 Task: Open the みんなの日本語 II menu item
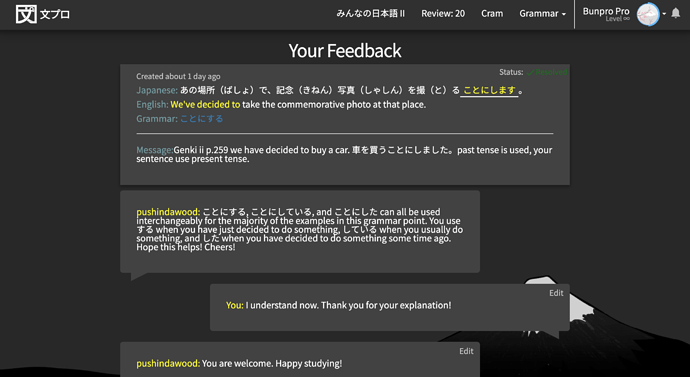click(371, 14)
